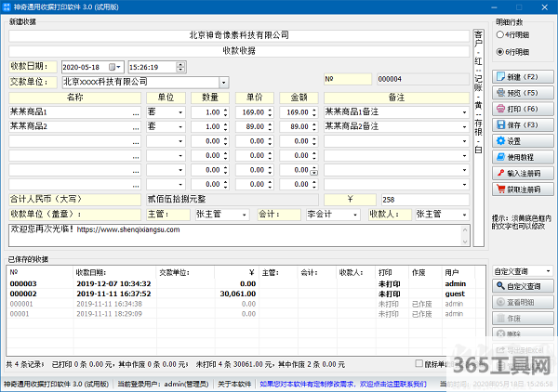Print the receipt using 打印 (F6)

point(523,109)
